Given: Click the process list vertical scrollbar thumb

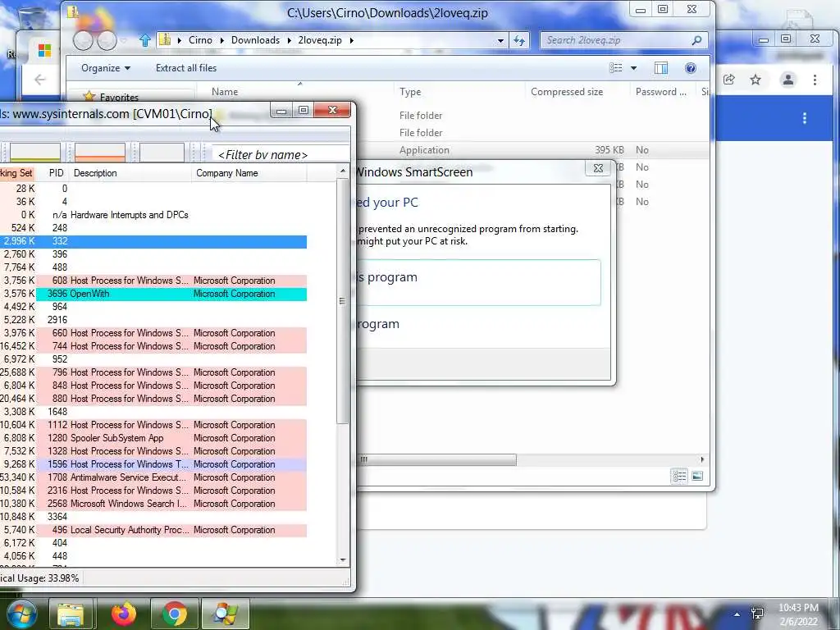Looking at the screenshot, I should pos(342,301).
